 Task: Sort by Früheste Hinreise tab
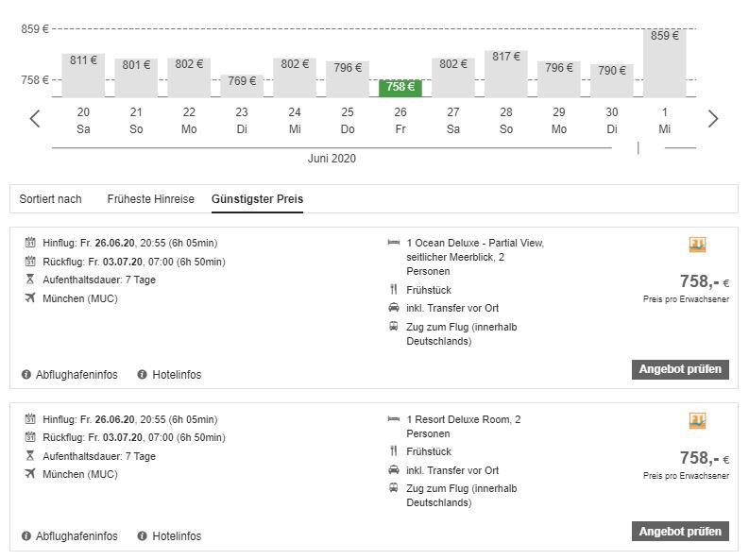click(150, 199)
